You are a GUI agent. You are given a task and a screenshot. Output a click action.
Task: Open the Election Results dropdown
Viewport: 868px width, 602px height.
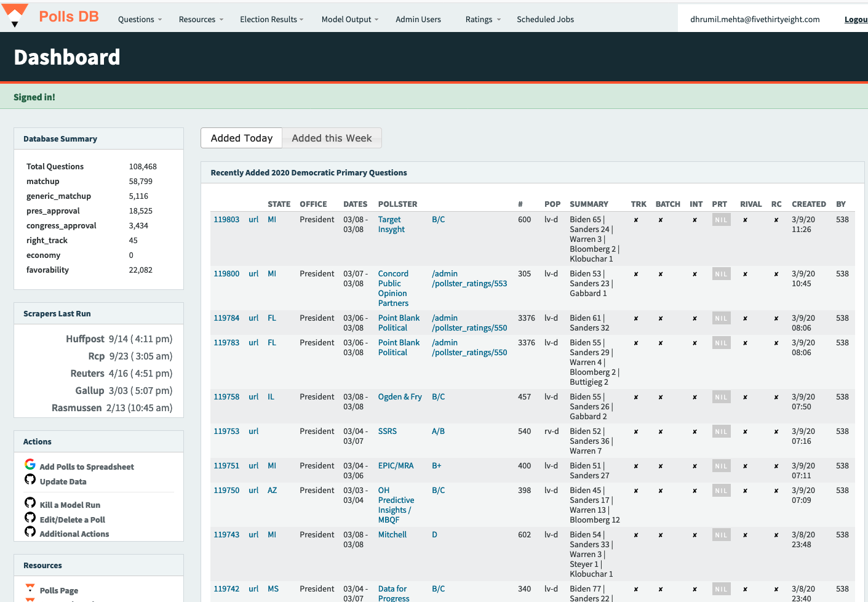pyautogui.click(x=271, y=19)
